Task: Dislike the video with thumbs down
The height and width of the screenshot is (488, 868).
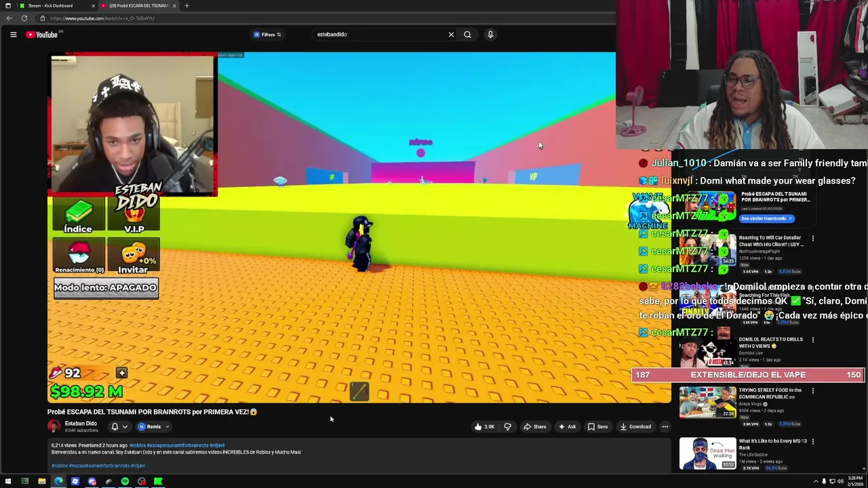Action: coord(508,426)
